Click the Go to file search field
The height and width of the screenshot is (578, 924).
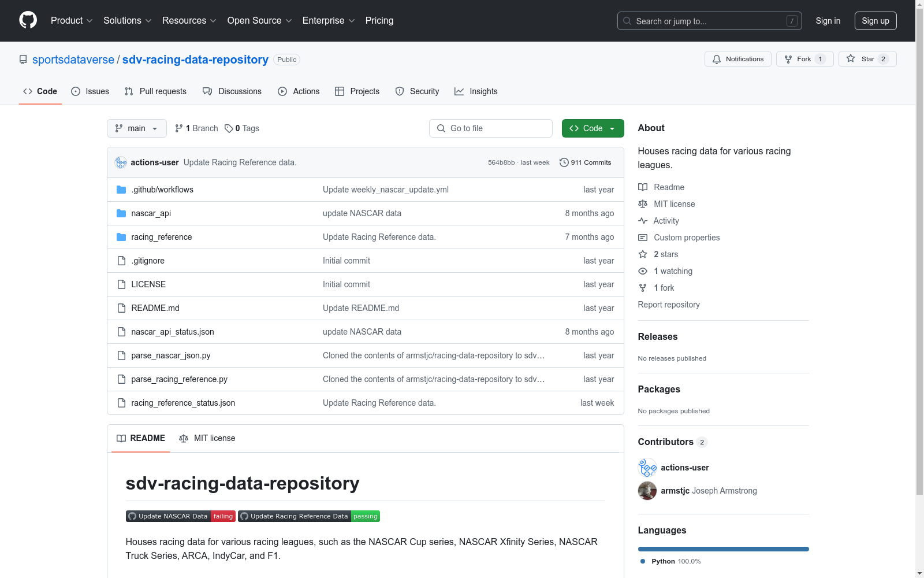click(x=491, y=128)
